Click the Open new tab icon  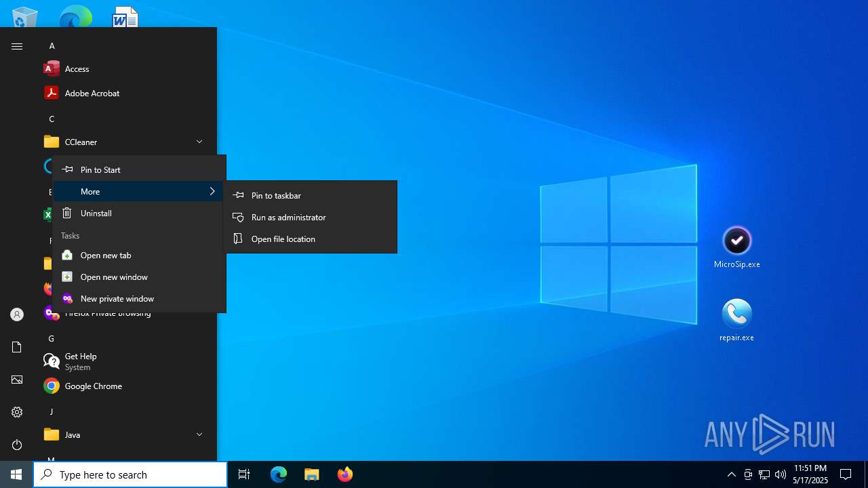tap(67, 255)
